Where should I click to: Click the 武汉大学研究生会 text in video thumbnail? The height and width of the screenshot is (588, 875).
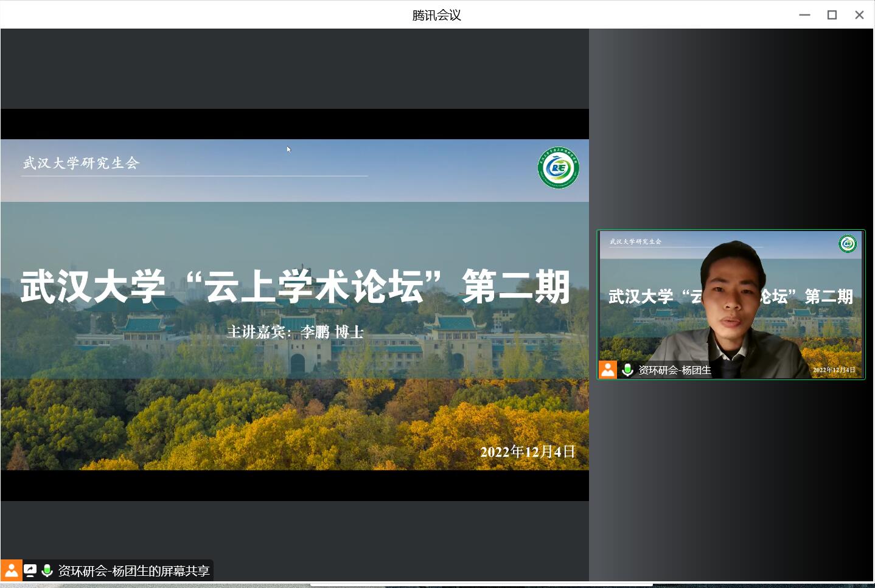pos(635,241)
